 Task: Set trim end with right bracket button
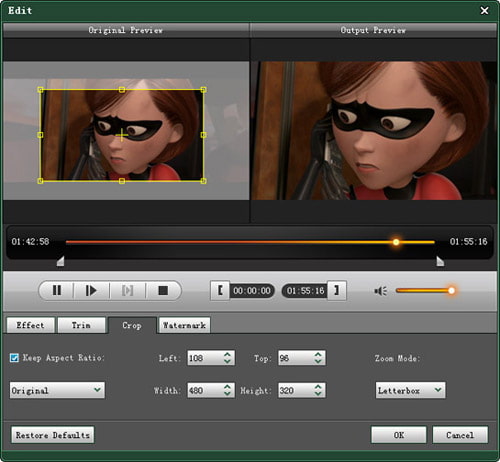(337, 290)
